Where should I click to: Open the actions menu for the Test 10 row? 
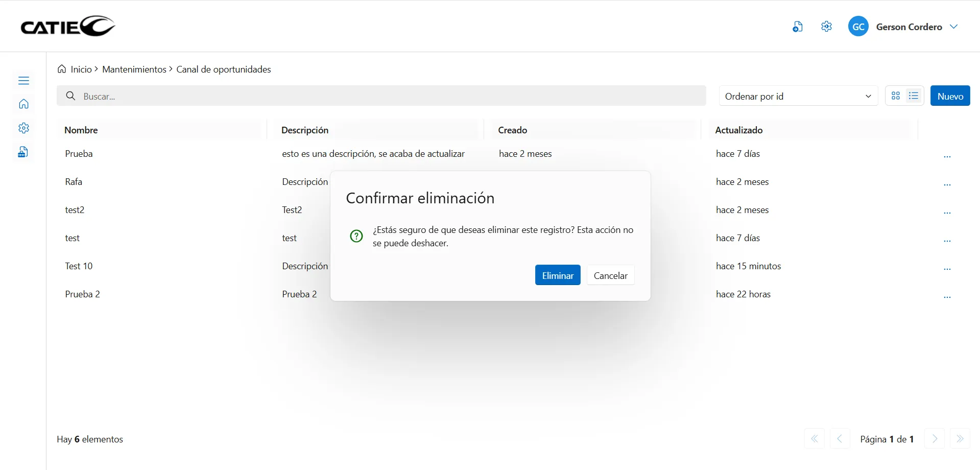click(x=947, y=269)
